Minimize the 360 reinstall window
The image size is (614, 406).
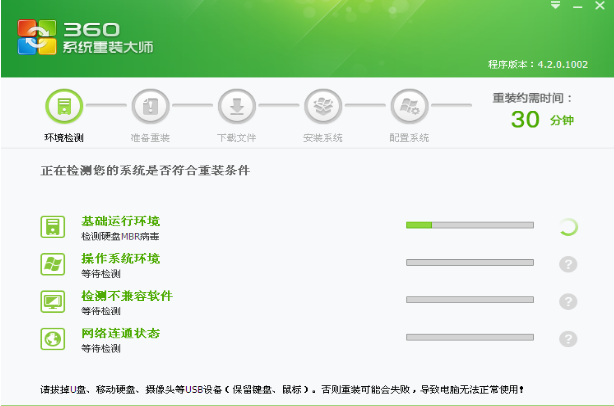pyautogui.click(x=576, y=6)
